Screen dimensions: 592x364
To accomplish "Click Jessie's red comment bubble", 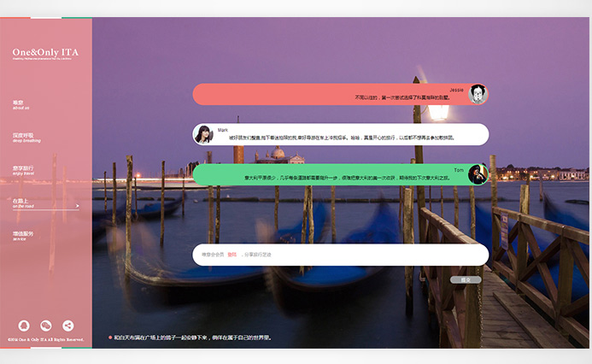I will pos(333,94).
